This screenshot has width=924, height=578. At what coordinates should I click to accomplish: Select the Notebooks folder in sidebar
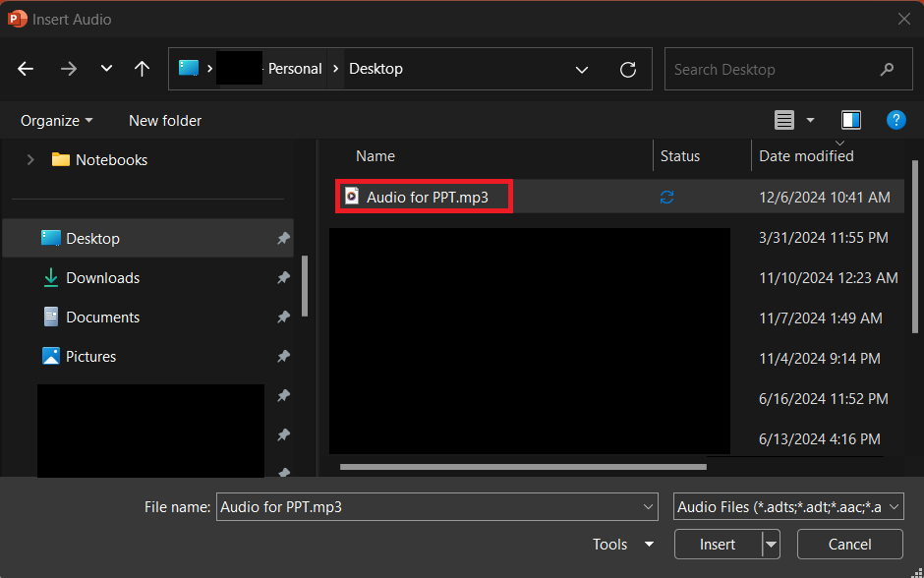[99, 159]
